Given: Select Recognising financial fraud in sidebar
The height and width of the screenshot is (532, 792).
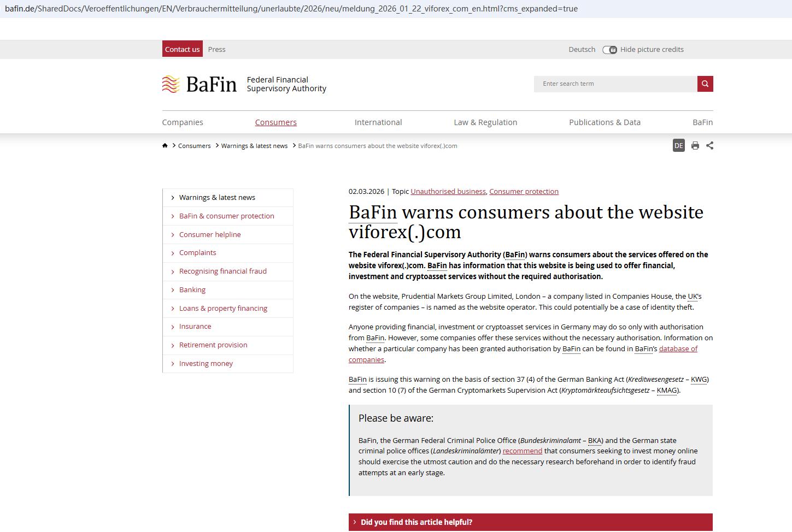Looking at the screenshot, I should coord(222,271).
